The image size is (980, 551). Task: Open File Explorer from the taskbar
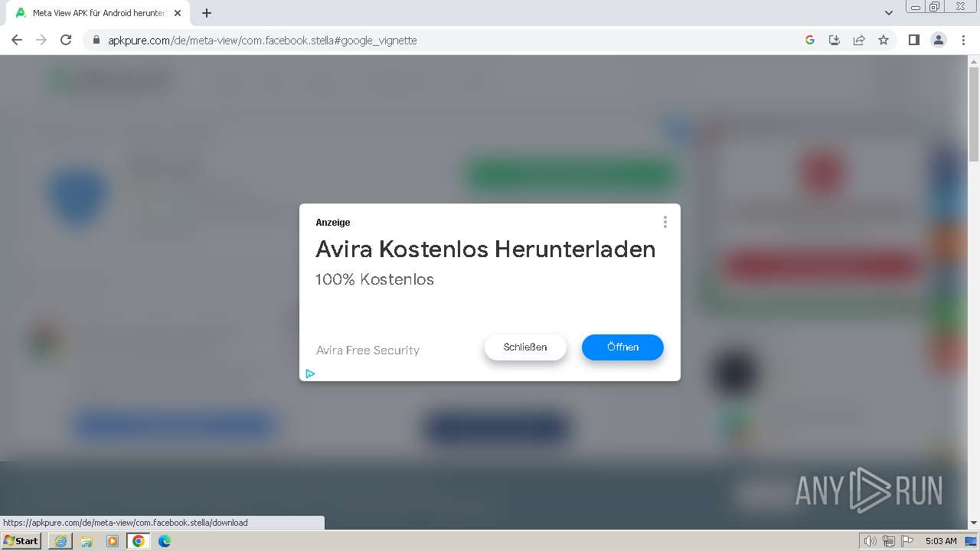(87, 541)
